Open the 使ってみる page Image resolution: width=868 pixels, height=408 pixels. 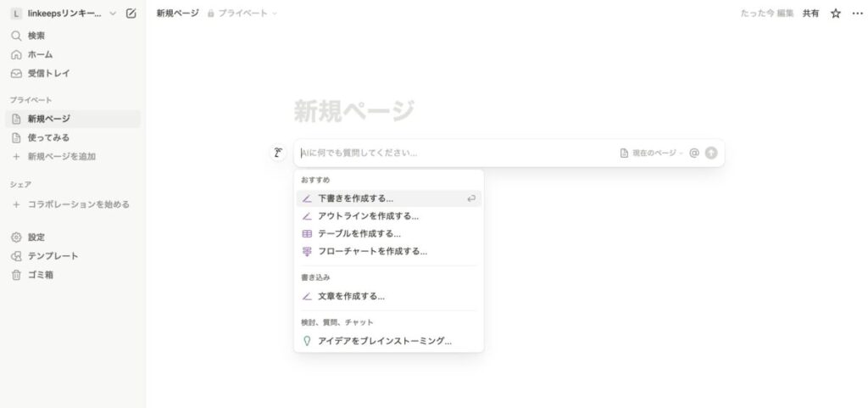click(x=73, y=138)
